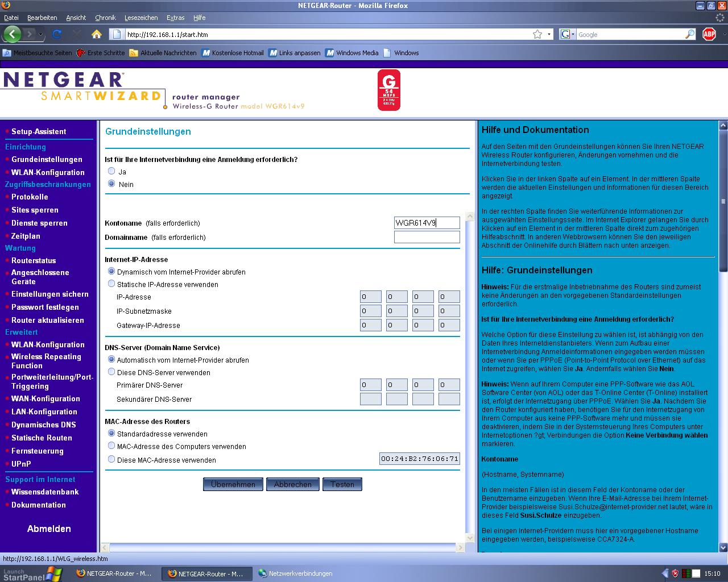728x582 pixels.
Task: Open the Kostenlose Hotmail bookmark
Action: click(x=233, y=53)
